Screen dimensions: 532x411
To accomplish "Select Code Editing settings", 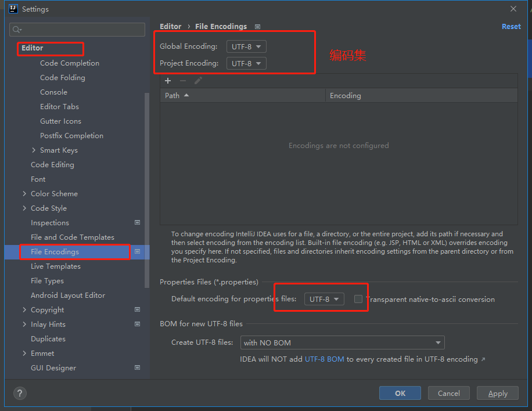I will 52,164.
